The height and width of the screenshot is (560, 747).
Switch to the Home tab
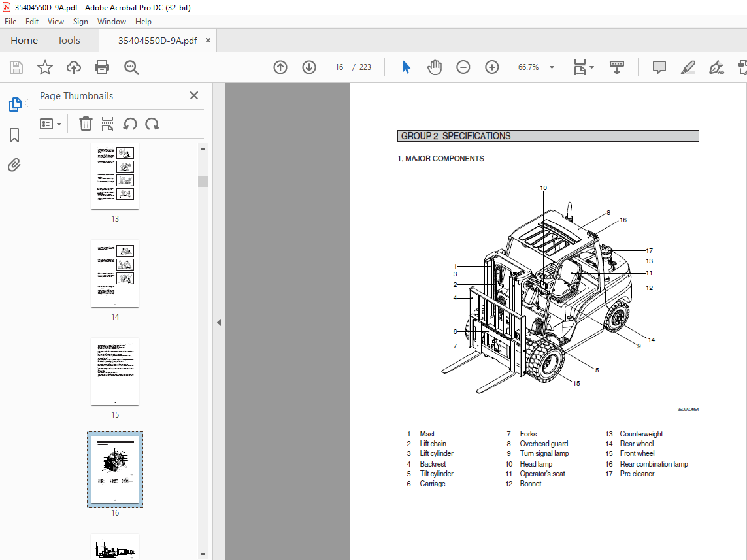point(24,41)
